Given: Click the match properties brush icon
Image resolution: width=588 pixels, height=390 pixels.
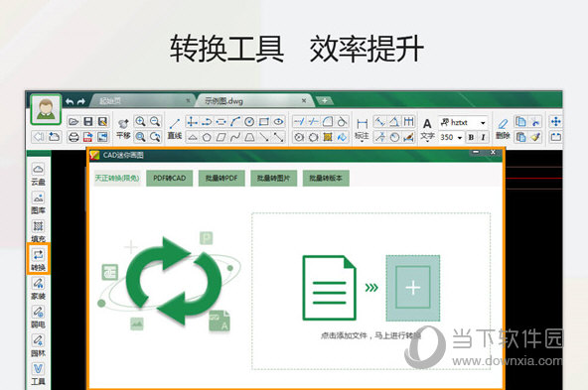Looking at the screenshot, I should [535, 137].
